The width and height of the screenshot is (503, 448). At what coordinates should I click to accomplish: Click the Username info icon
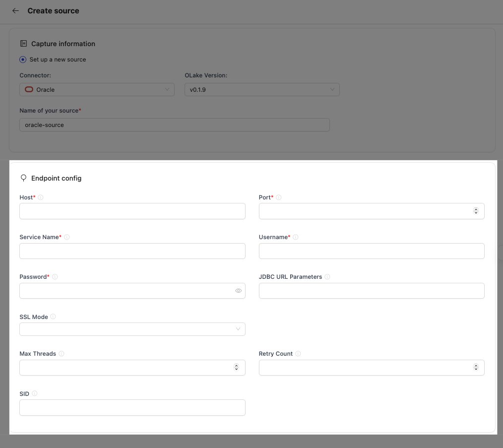[296, 237]
